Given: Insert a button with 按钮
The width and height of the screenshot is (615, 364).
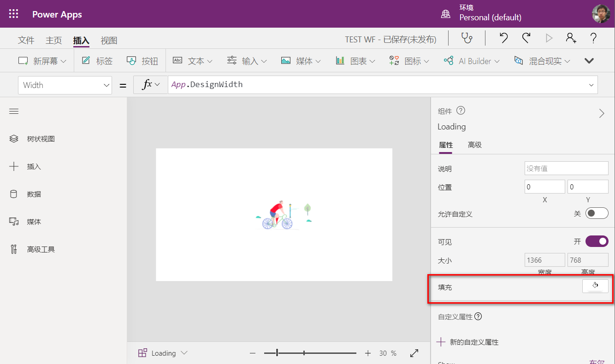Looking at the screenshot, I should click(x=142, y=61).
